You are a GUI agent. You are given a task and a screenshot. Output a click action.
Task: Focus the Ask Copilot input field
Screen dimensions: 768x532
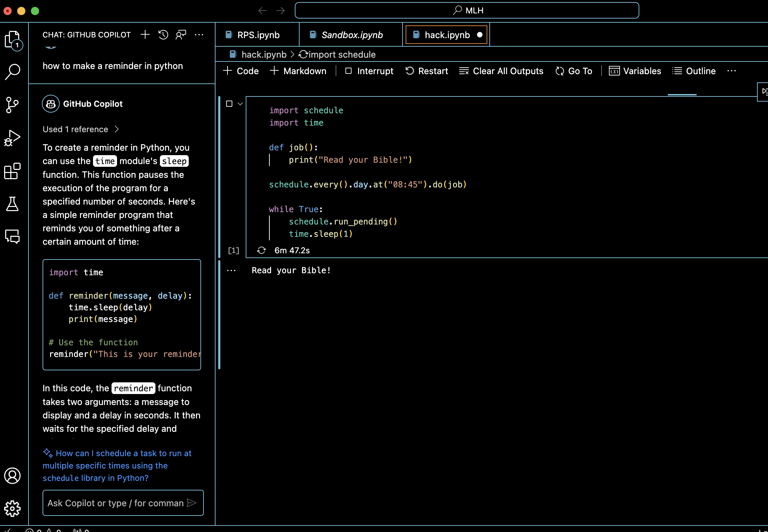116,503
